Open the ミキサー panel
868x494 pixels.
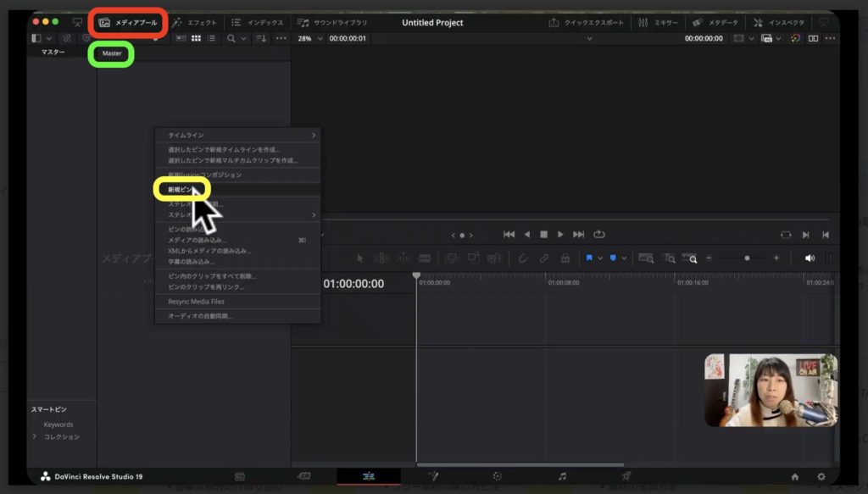tap(665, 23)
